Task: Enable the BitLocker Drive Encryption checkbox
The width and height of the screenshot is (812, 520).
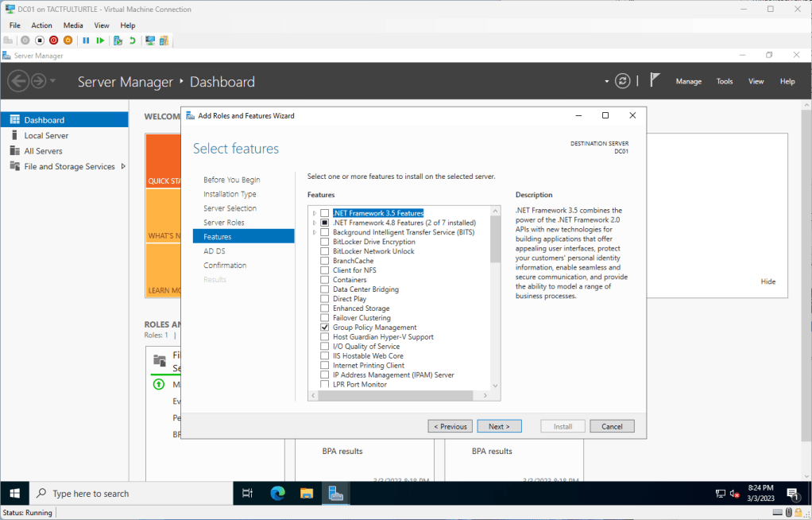Action: [x=324, y=242]
